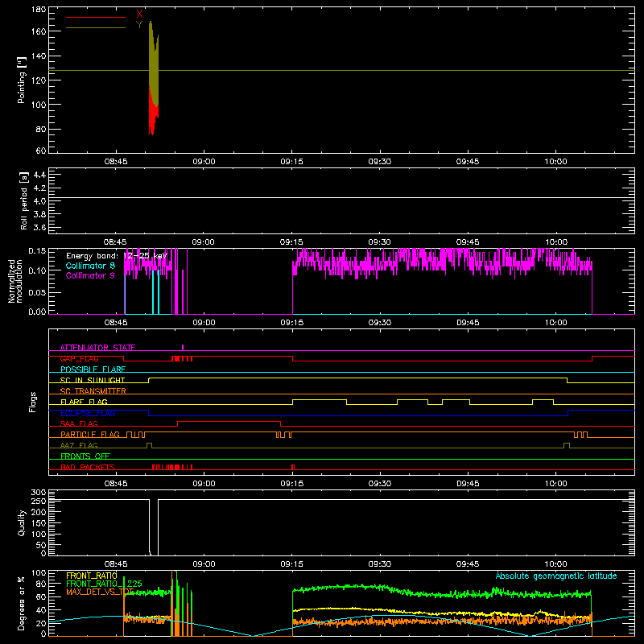
Task: Click the 0.15 value on modulation axis
Action: (x=37, y=250)
